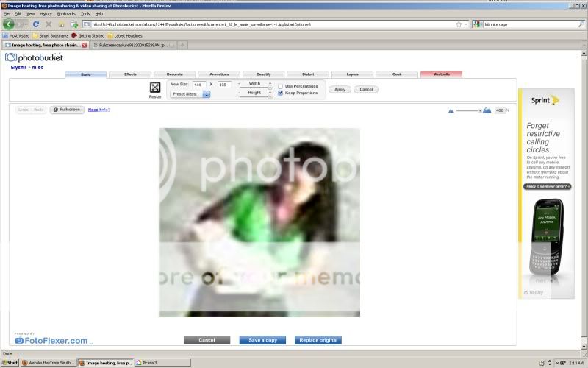588x368 pixels.
Task: Click the Width stepper arrows
Action: pyautogui.click(x=270, y=84)
